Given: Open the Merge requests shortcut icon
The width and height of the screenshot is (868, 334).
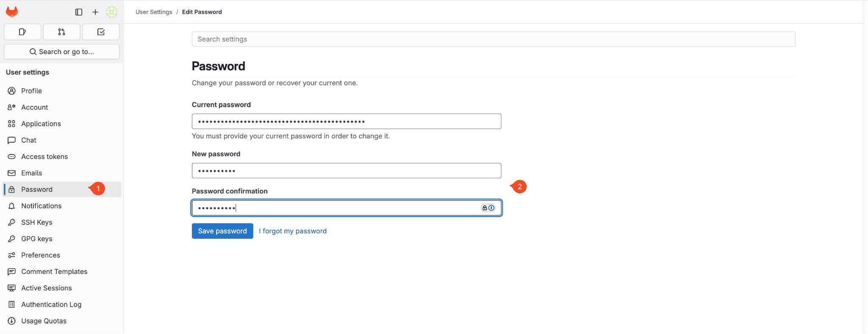Looking at the screenshot, I should pyautogui.click(x=61, y=32).
